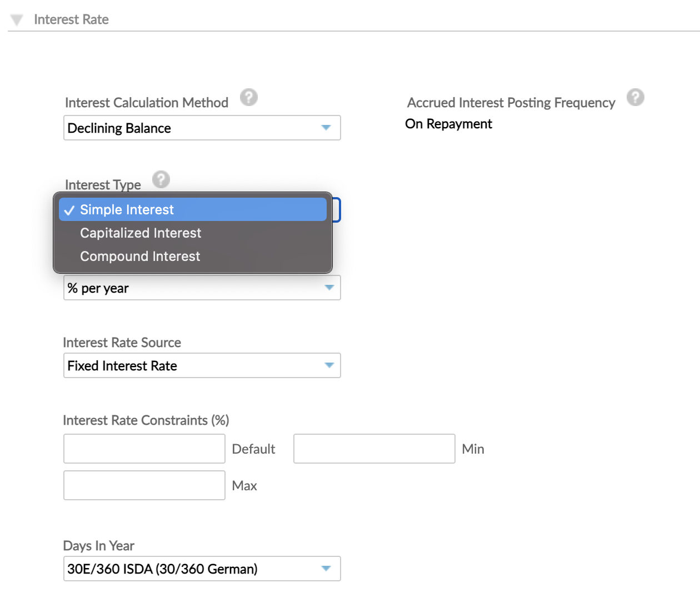
Task: Click the dropdown arrow on Declining Balance
Action: coord(327,128)
